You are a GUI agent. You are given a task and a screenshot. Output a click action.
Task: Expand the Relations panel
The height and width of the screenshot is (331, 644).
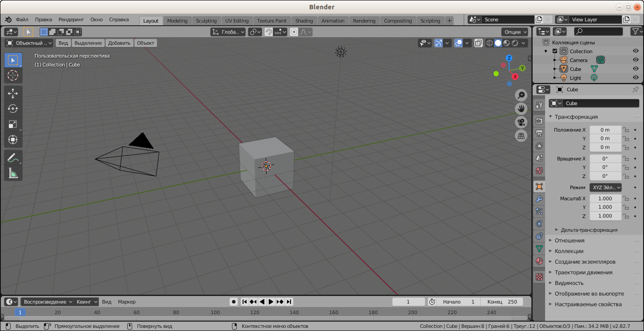coord(569,240)
